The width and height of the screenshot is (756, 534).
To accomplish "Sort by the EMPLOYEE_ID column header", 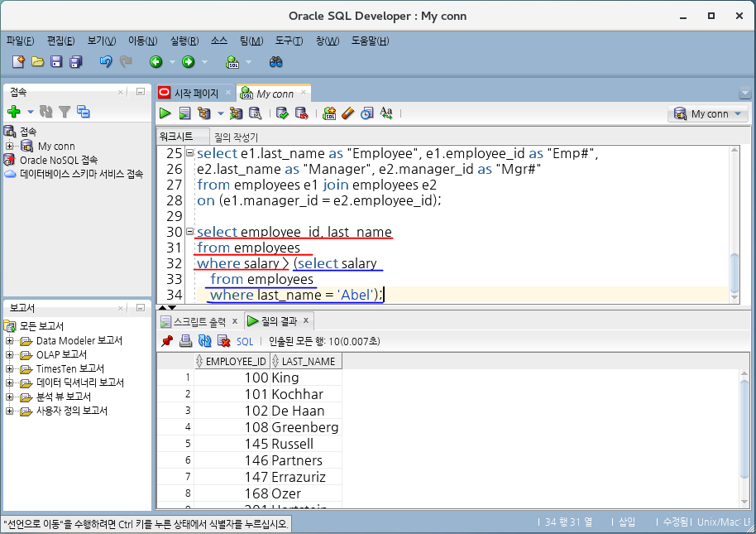I will tap(232, 361).
